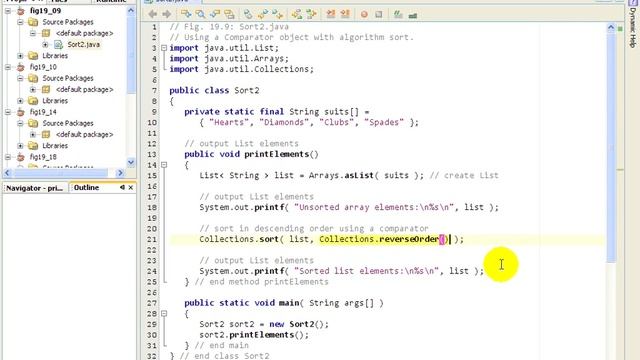Click the first green-yellow arrows toolbar icon
The image size is (640, 360).
[297, 15]
